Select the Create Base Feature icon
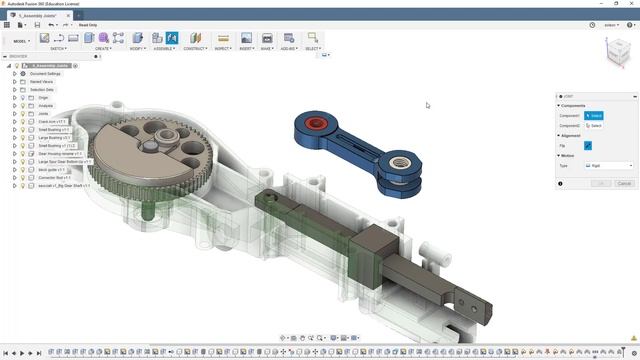This screenshot has height=360, width=640. pyautogui.click(x=118, y=38)
